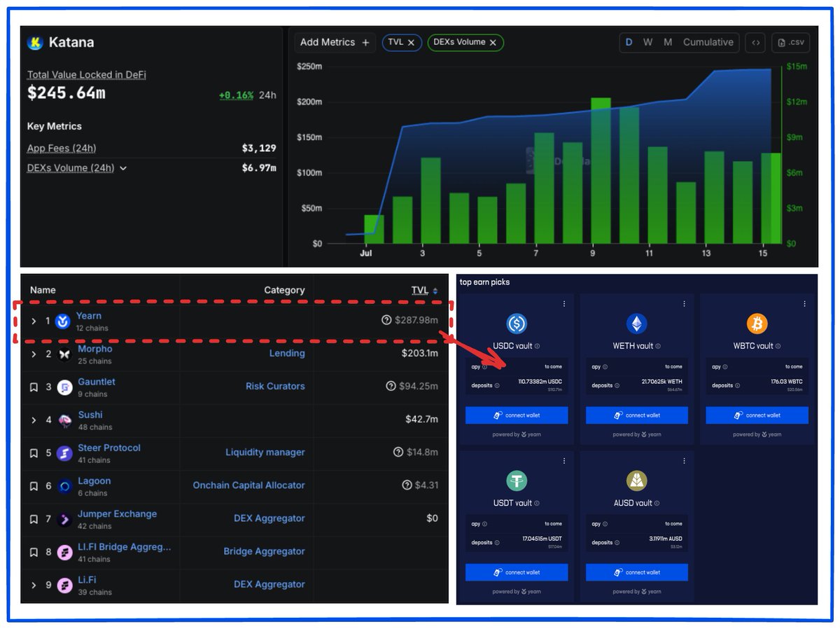Open the Yearn protocol link

(x=89, y=316)
